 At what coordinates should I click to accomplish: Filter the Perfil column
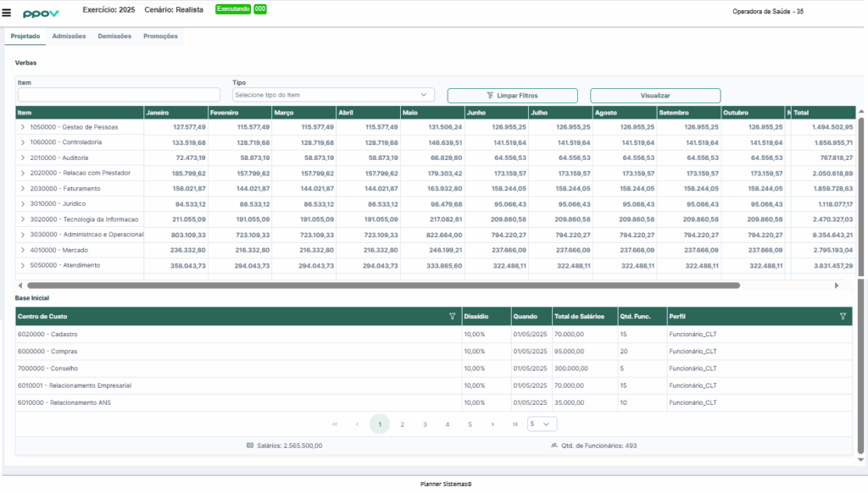843,317
